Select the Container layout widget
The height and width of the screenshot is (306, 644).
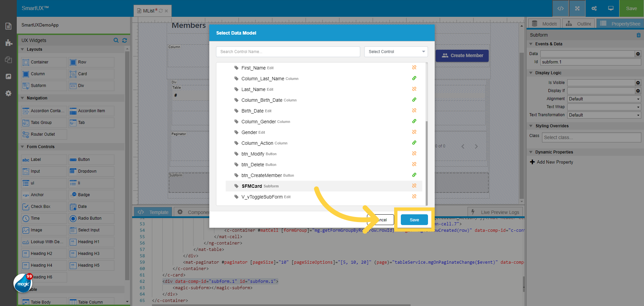(44, 62)
